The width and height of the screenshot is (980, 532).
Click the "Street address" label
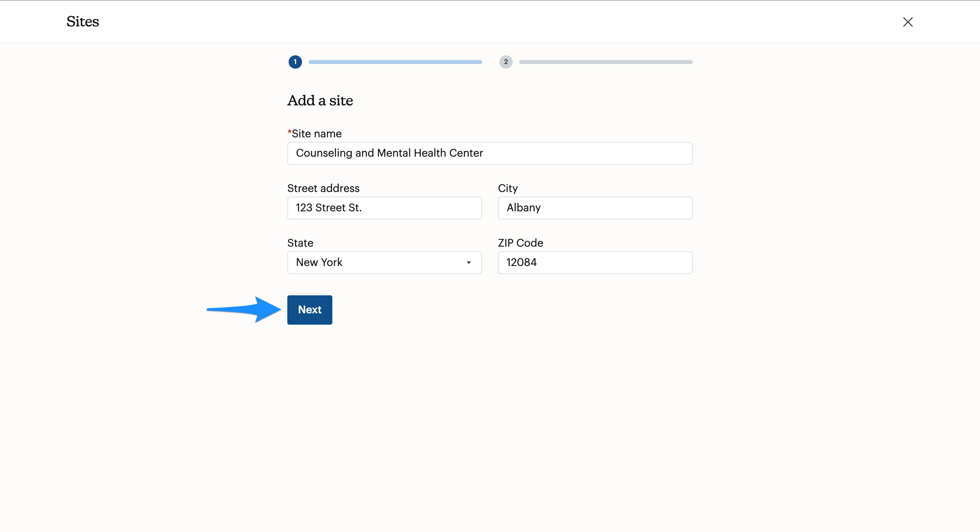[323, 188]
